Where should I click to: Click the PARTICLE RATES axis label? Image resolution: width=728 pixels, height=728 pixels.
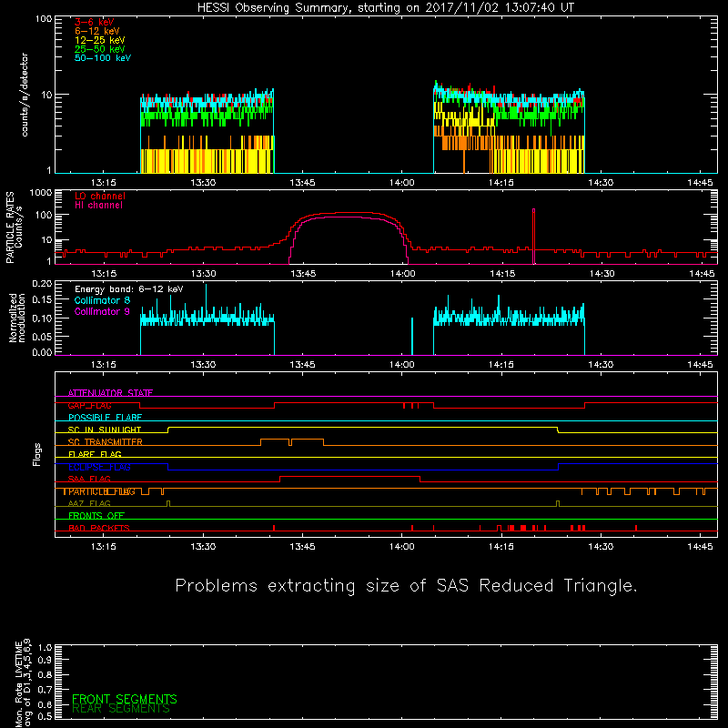click(14, 227)
